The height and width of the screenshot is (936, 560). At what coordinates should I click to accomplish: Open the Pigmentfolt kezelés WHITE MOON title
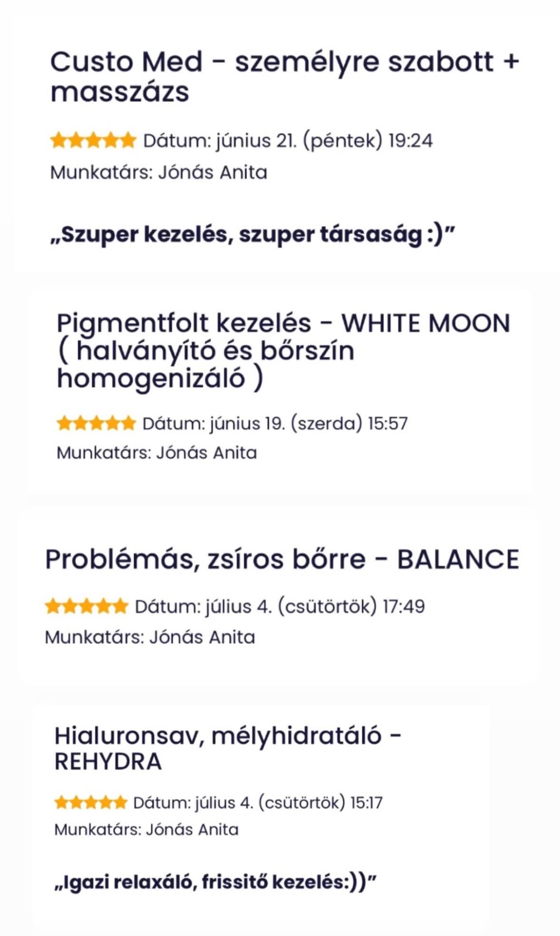coord(283,350)
